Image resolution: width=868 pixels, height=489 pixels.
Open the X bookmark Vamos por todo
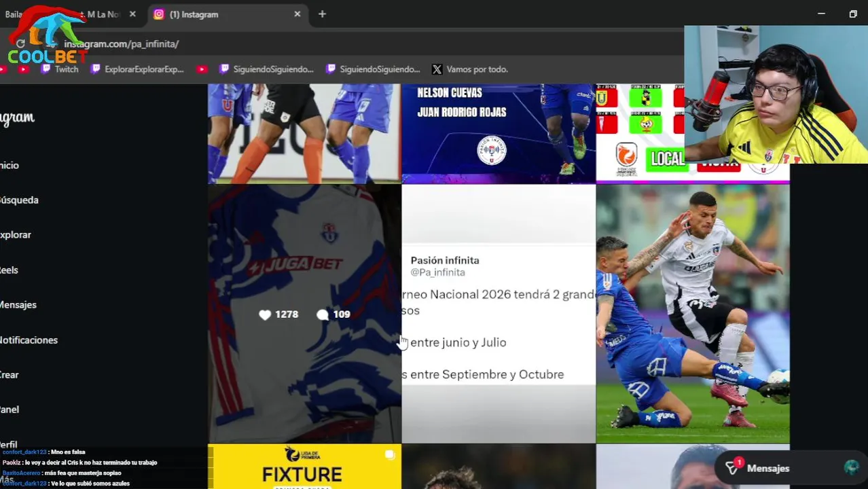coord(470,69)
